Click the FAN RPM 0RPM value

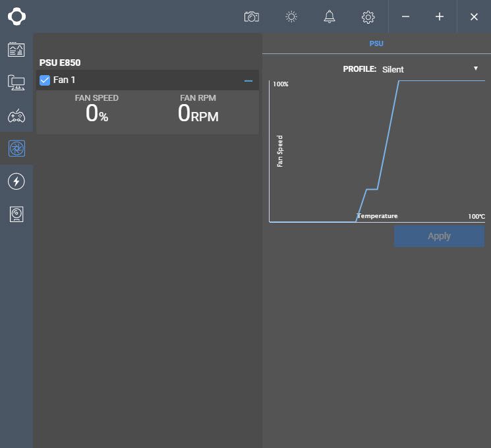click(x=198, y=113)
